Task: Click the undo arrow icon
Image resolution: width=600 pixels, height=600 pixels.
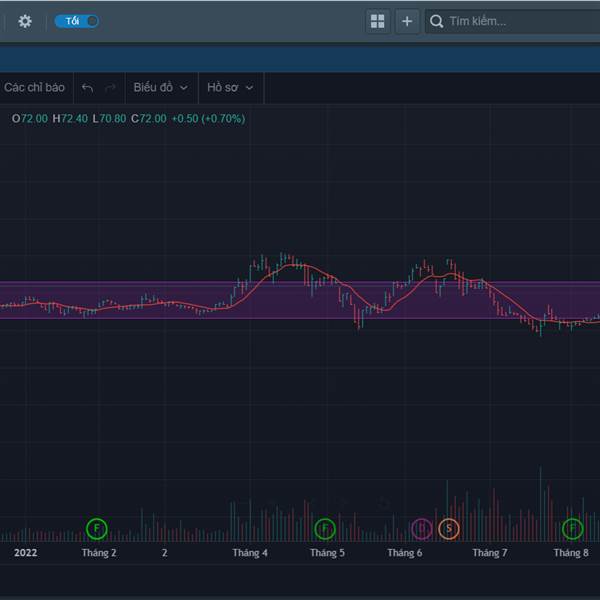Action: [x=88, y=88]
